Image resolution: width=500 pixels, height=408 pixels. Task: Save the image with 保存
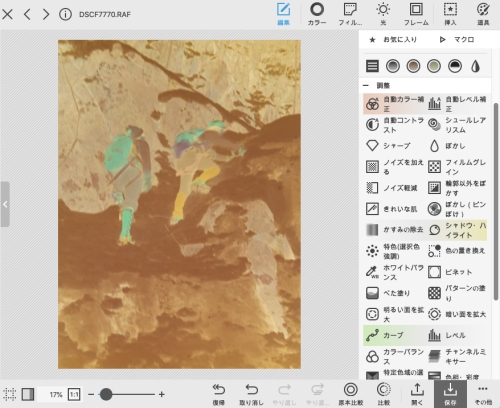tap(450, 394)
